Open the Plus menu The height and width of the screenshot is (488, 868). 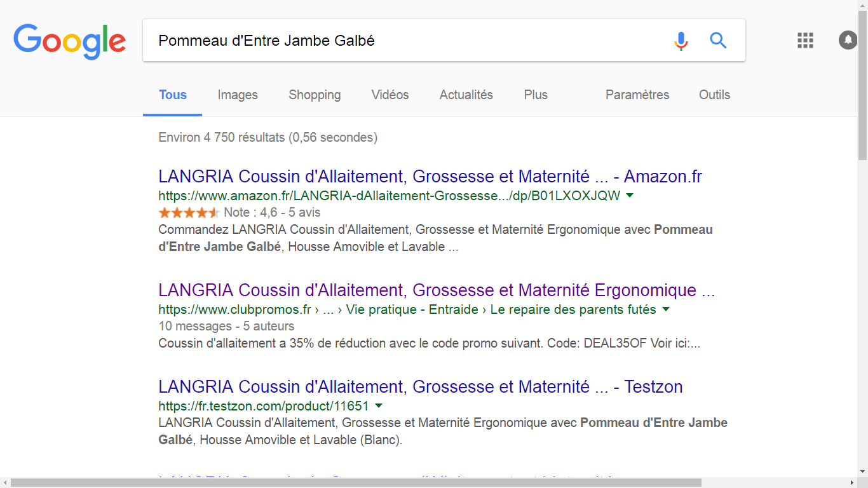click(536, 95)
